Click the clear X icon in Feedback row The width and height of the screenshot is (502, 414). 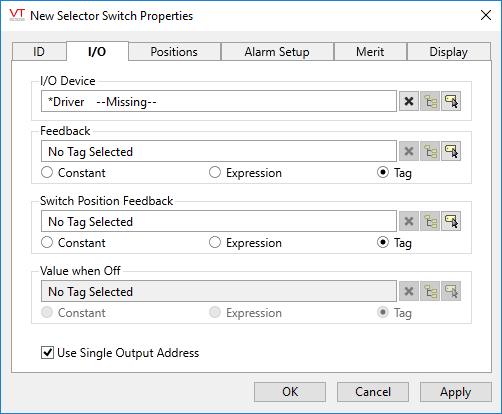[x=409, y=151]
